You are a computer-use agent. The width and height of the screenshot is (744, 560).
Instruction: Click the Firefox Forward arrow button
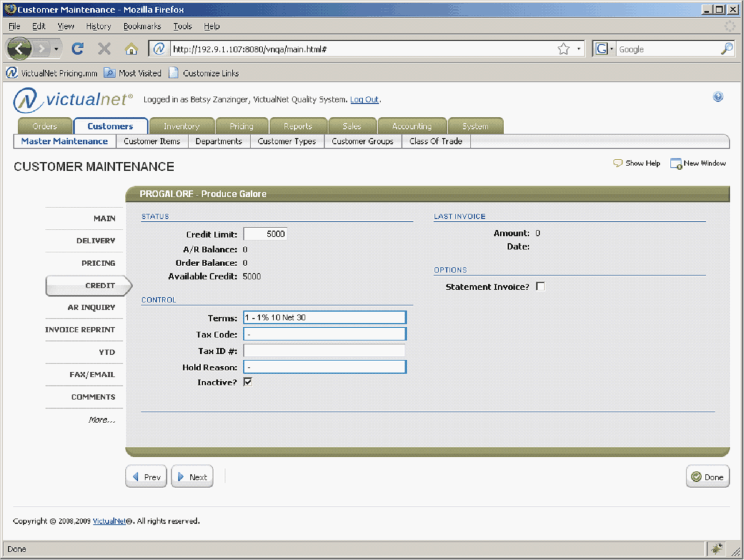[41, 49]
